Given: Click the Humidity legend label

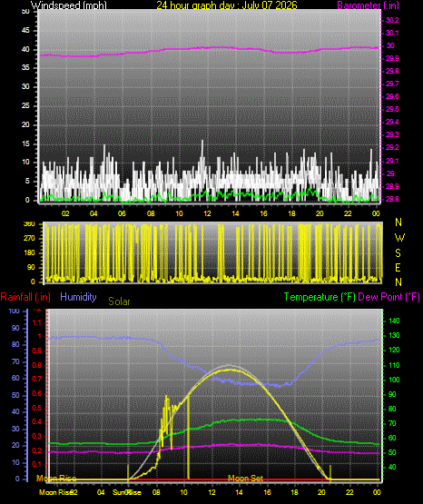Looking at the screenshot, I should (x=78, y=297).
